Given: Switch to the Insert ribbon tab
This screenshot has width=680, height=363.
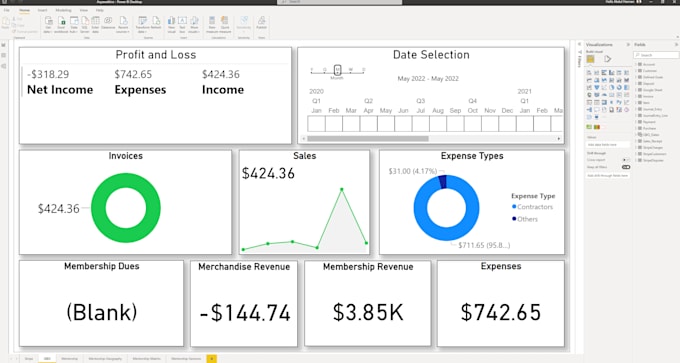Looking at the screenshot, I should 42,10.
